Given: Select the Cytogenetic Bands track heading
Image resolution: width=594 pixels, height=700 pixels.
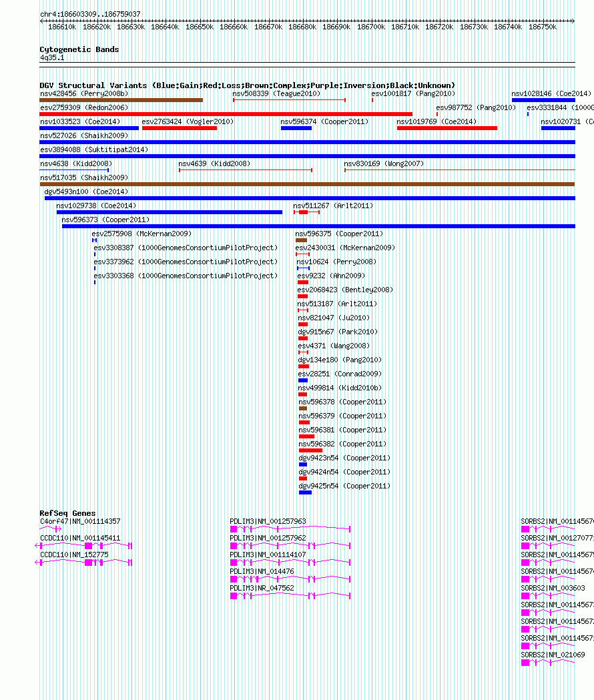Looking at the screenshot, I should click(79, 49).
